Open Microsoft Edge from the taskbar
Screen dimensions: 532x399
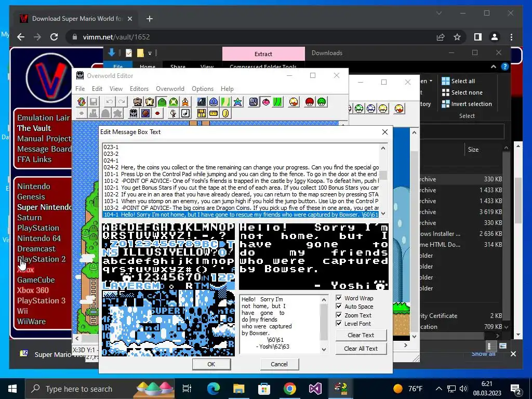214,388
